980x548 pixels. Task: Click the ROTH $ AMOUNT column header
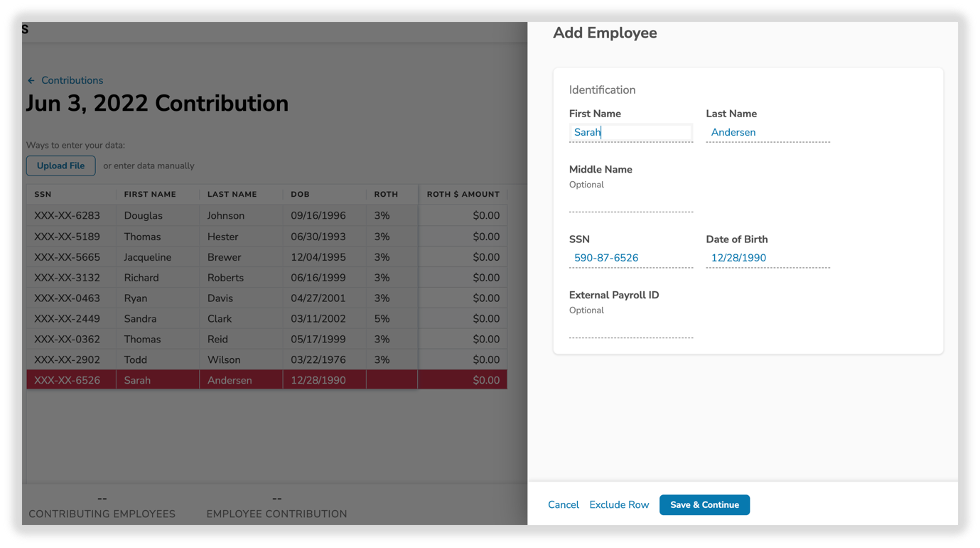pos(462,194)
